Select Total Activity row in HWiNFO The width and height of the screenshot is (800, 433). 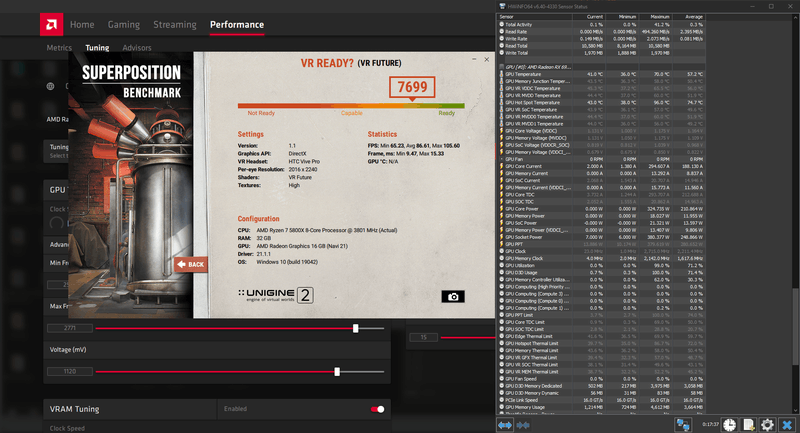(602, 24)
